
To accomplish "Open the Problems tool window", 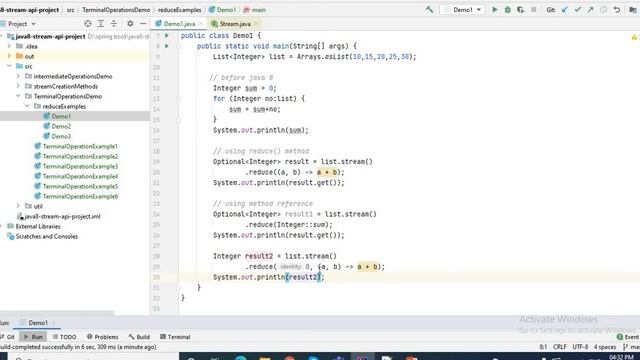I will point(102,337).
